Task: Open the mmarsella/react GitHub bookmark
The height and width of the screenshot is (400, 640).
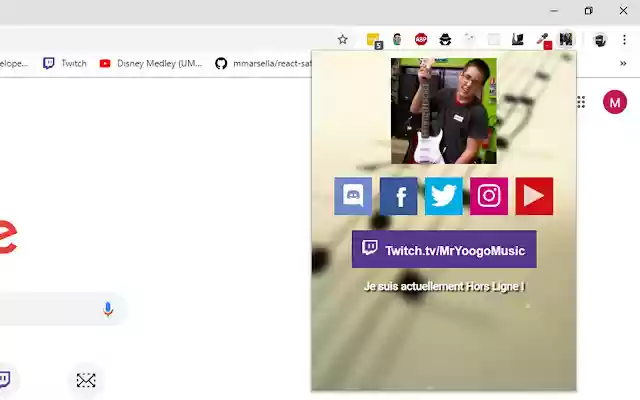Action: coord(263,63)
